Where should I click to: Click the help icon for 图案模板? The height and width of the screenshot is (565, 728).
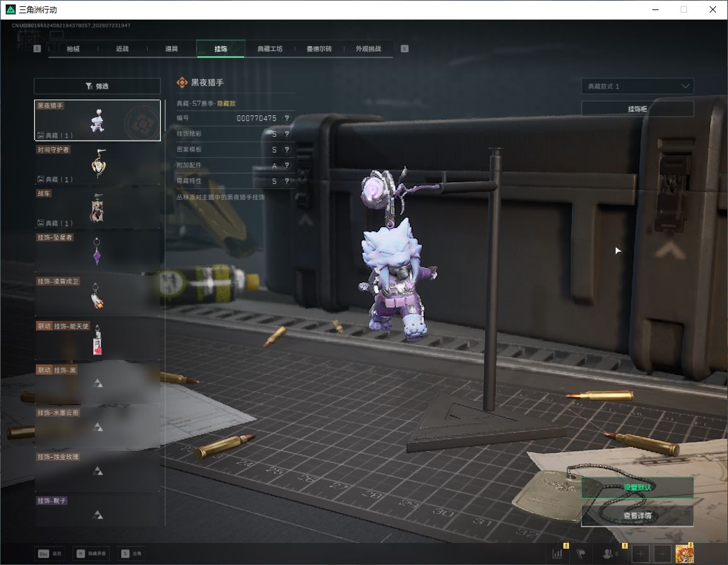pyautogui.click(x=287, y=150)
